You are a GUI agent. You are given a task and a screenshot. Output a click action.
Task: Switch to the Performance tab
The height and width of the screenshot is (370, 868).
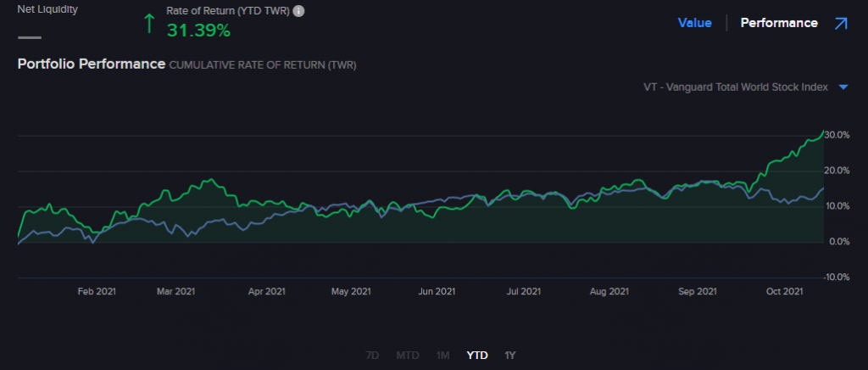pyautogui.click(x=779, y=23)
